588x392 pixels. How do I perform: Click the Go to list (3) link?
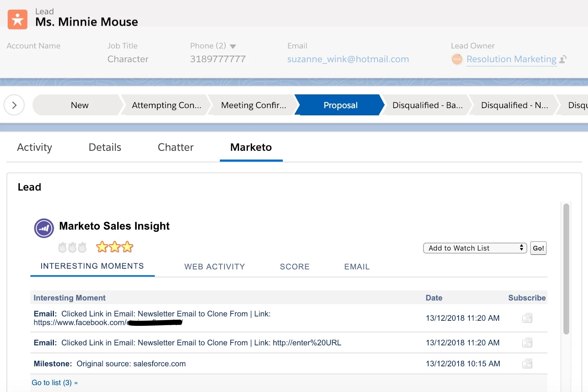coord(55,383)
